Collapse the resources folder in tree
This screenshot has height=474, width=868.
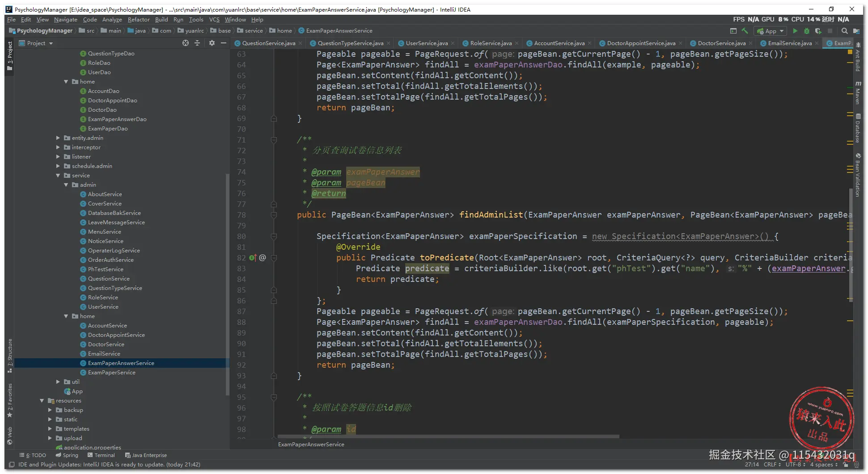pyautogui.click(x=42, y=401)
